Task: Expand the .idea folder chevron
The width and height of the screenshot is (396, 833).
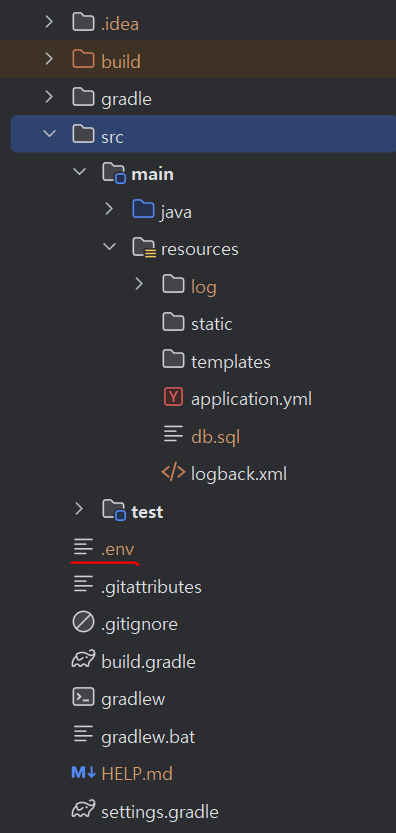Action: [x=49, y=22]
